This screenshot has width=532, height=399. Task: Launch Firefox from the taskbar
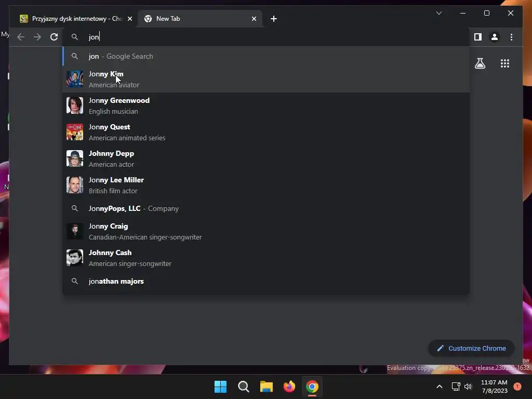pos(289,387)
